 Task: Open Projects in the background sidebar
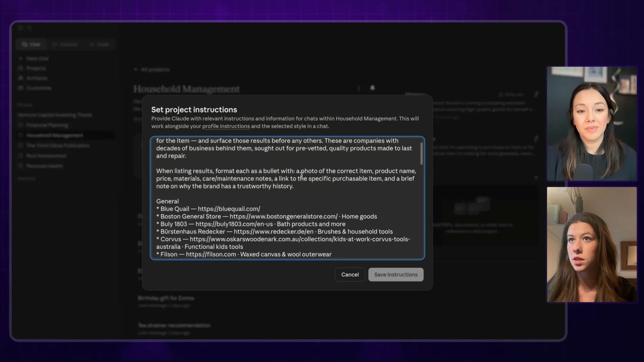coord(36,68)
